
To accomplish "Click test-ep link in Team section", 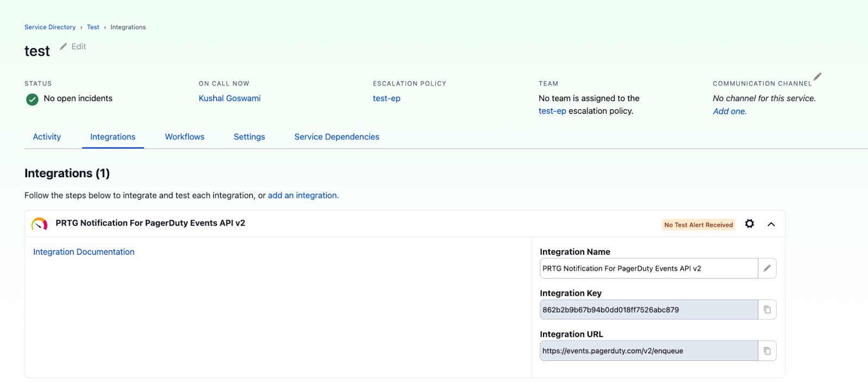I will click(x=552, y=111).
